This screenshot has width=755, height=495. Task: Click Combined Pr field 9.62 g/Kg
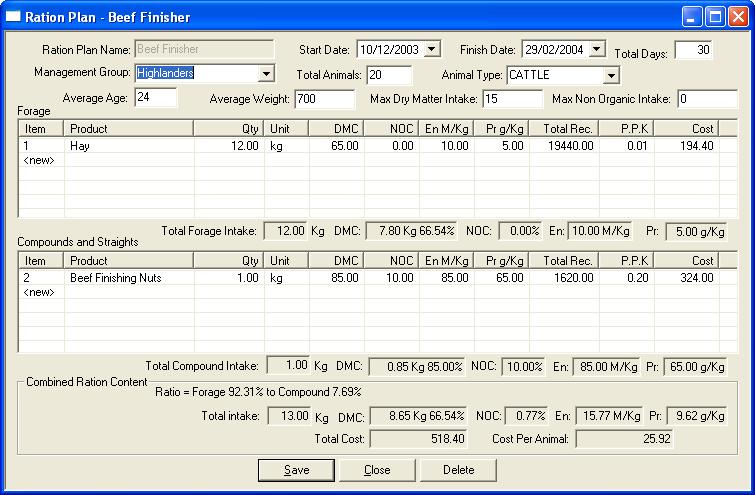pos(696,416)
